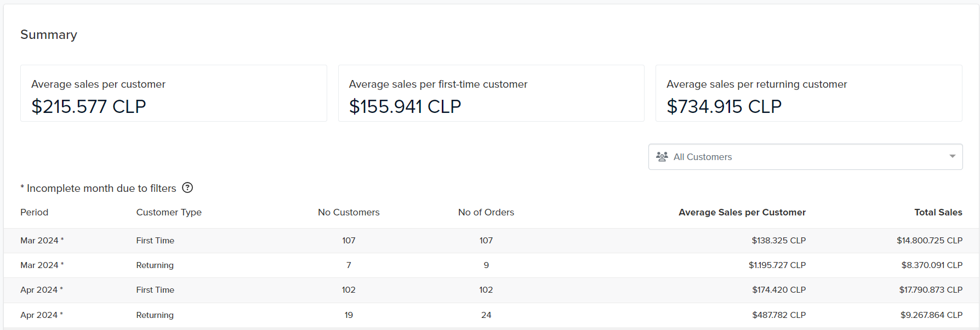Select the No Customers column header

[349, 212]
